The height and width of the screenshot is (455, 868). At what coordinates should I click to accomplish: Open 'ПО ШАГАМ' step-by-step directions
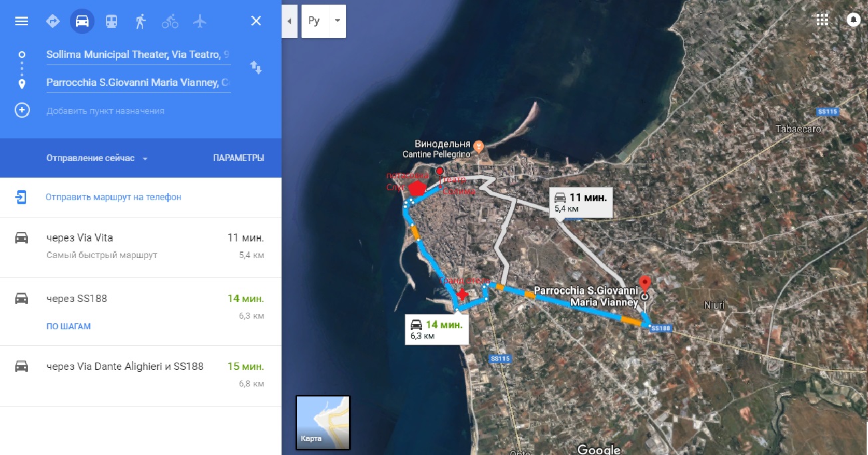[69, 327]
